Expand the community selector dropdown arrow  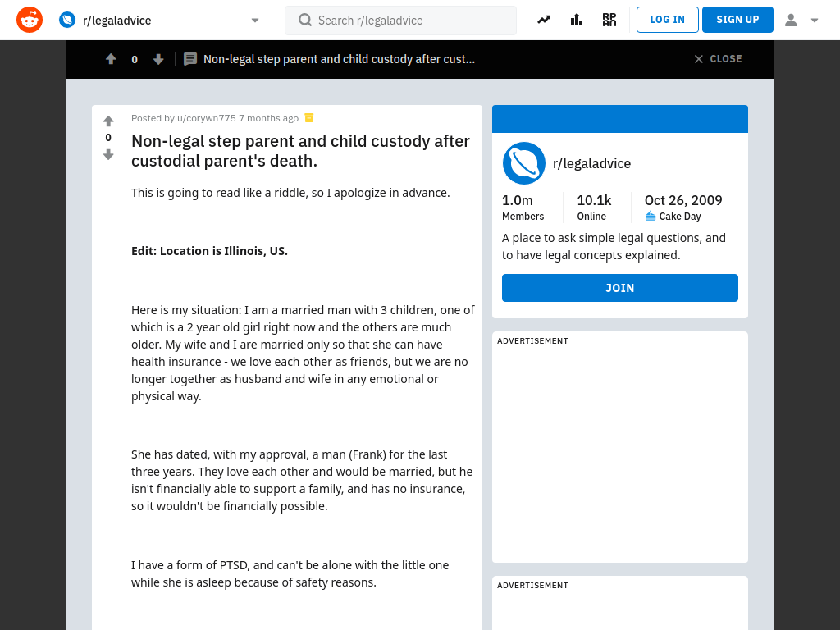255,21
